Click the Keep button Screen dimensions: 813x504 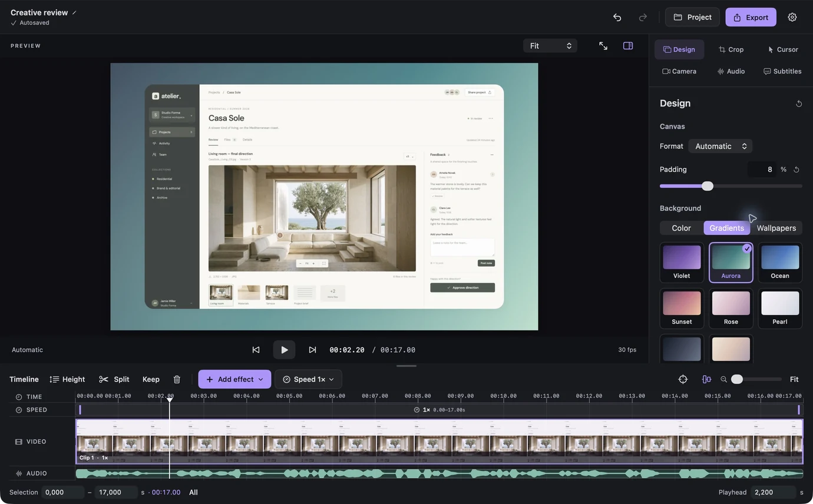(x=151, y=379)
